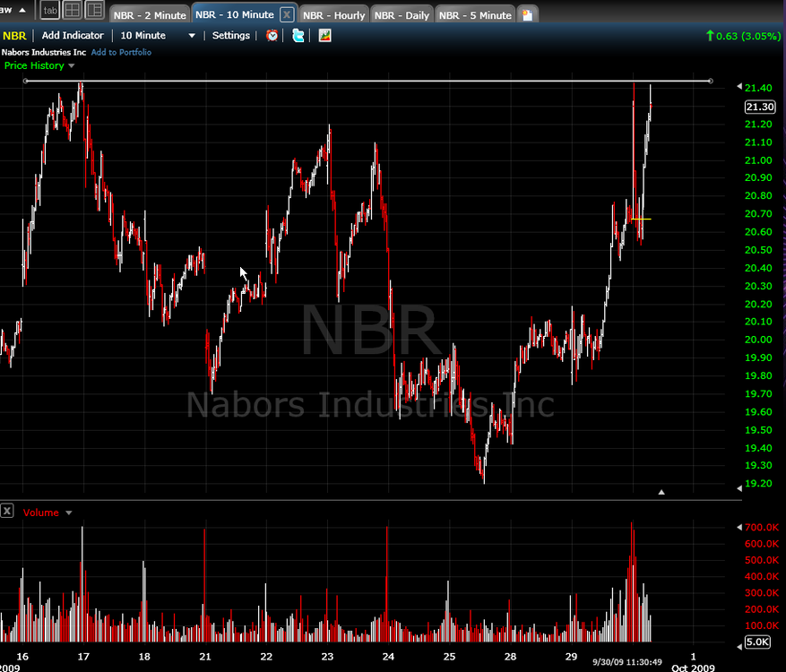Click the 9/30/09 11:30:49 timestamp
786x672 pixels.
tap(627, 662)
